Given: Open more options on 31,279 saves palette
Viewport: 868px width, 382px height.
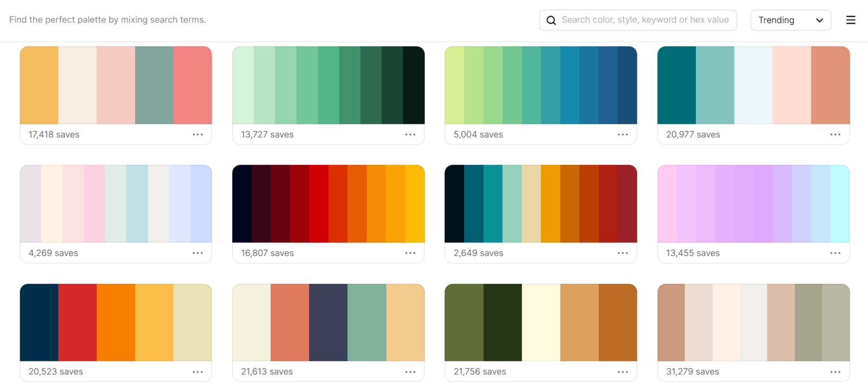Looking at the screenshot, I should point(835,372).
